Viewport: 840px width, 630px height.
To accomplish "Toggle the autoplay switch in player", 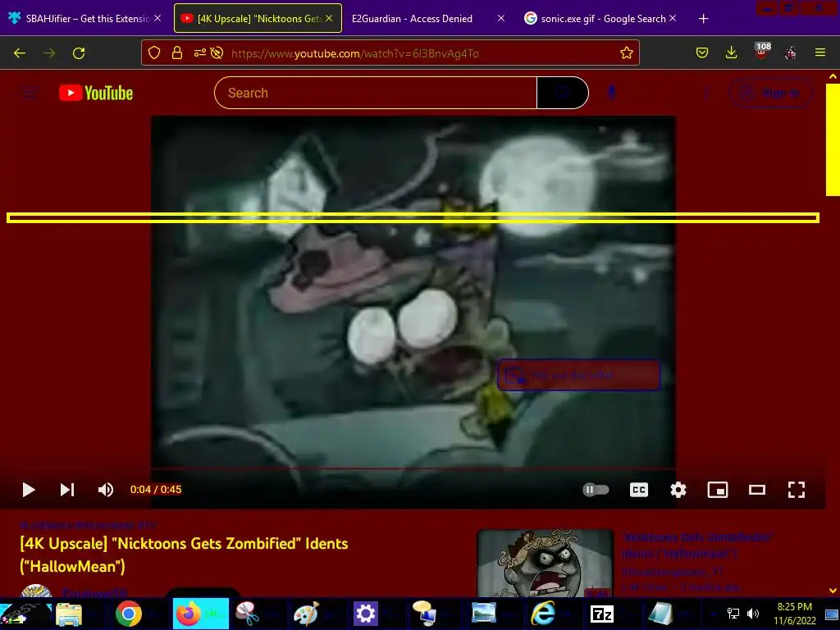I will [x=596, y=490].
